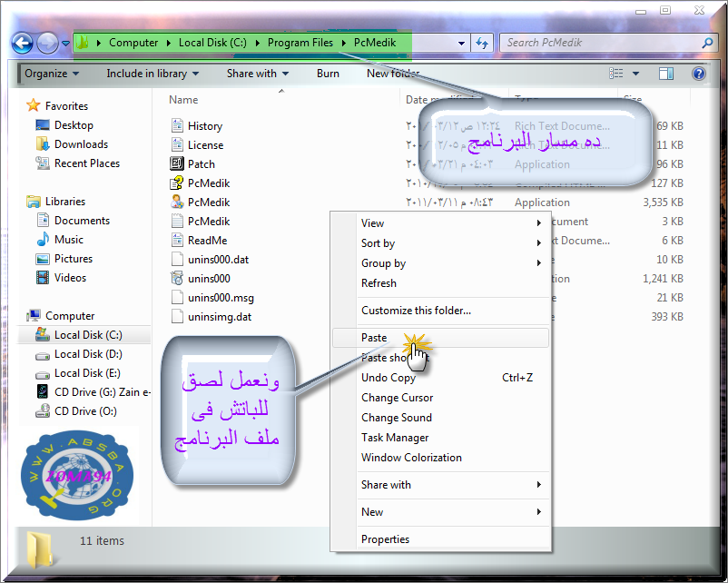Open the Organize menu
Viewport: 728px width, 583px height.
pos(52,74)
